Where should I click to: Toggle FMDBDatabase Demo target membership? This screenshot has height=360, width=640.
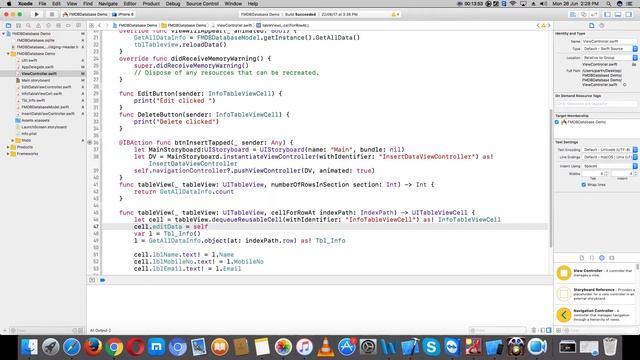click(557, 122)
